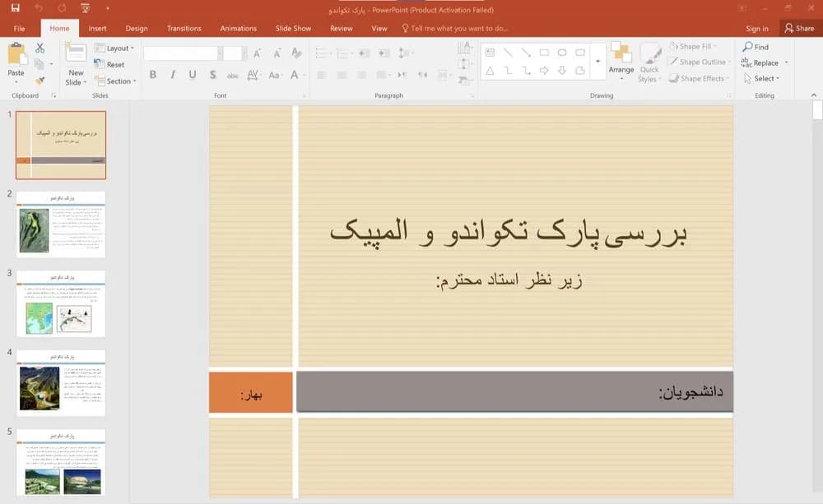Click the New Slide icon
Screen dimensions: 823x504
[76, 53]
